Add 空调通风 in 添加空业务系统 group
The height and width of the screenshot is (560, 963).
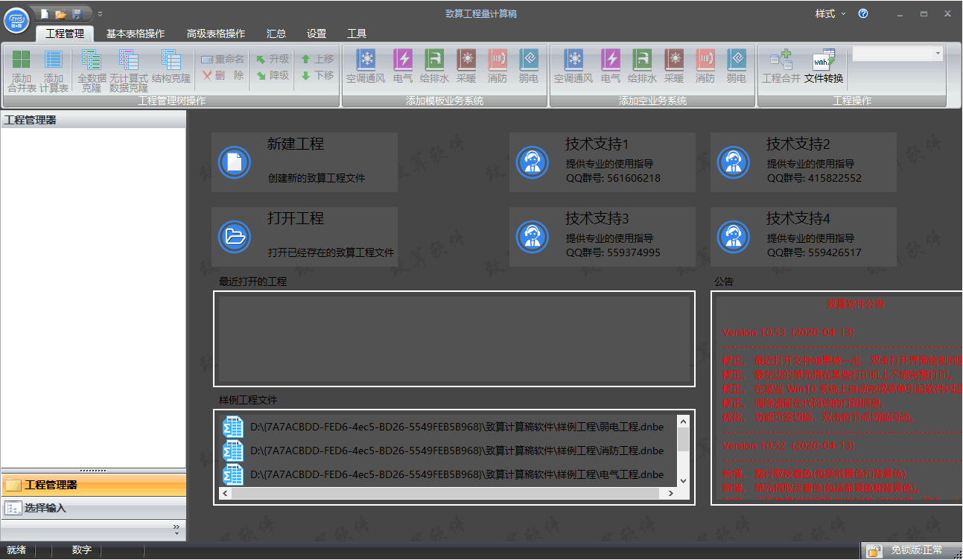(x=573, y=66)
